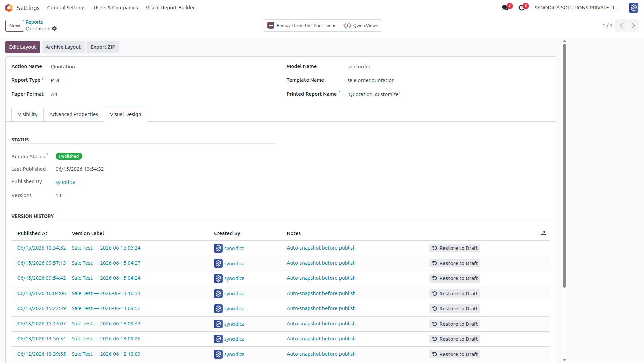Click synodica avatar in 09:54:42 row
The height and width of the screenshot is (363, 644).
218,278
